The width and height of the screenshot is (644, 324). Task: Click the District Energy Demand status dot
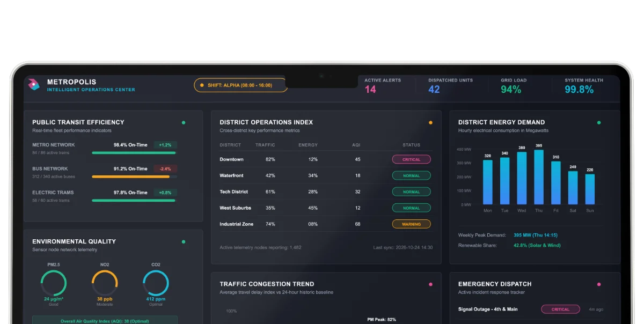pos(599,122)
